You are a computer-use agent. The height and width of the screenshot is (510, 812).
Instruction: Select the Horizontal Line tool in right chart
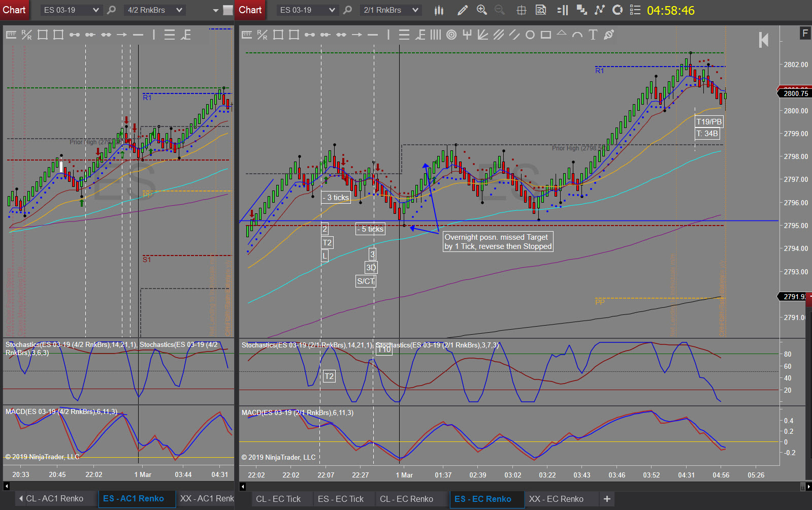click(373, 35)
